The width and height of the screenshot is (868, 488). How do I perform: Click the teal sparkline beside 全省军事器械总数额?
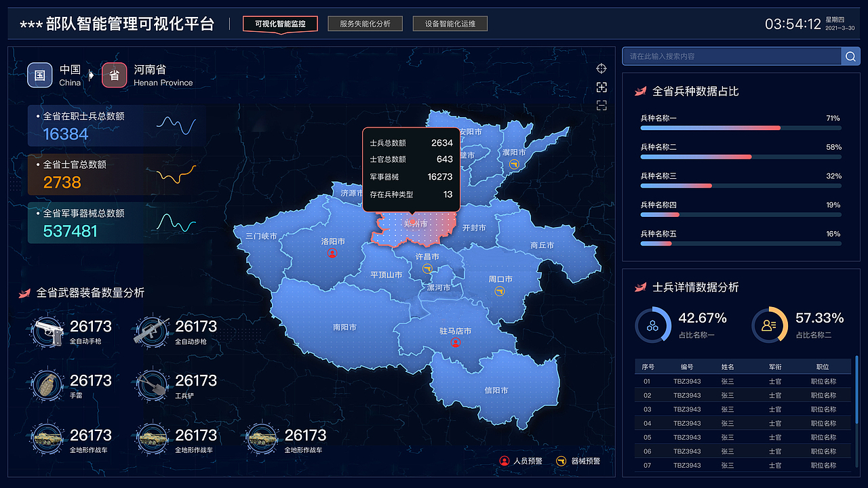176,222
